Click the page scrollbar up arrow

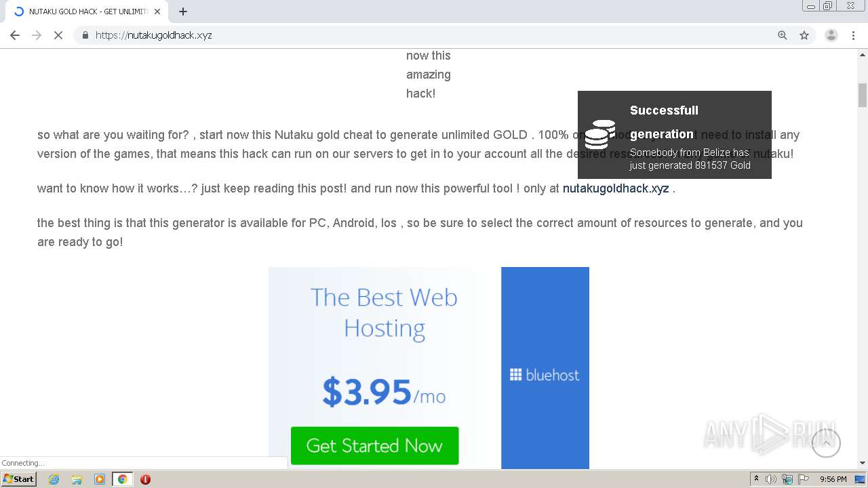click(x=863, y=56)
